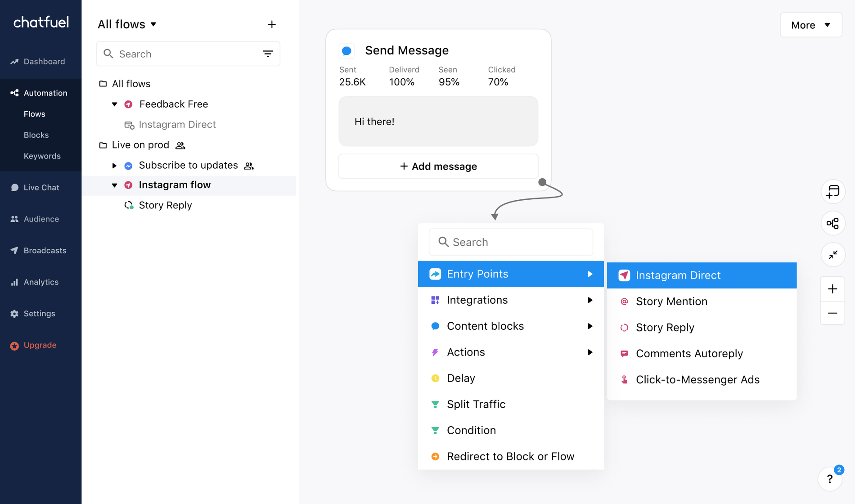Zoom out the canvas
855x504 pixels.
click(832, 313)
